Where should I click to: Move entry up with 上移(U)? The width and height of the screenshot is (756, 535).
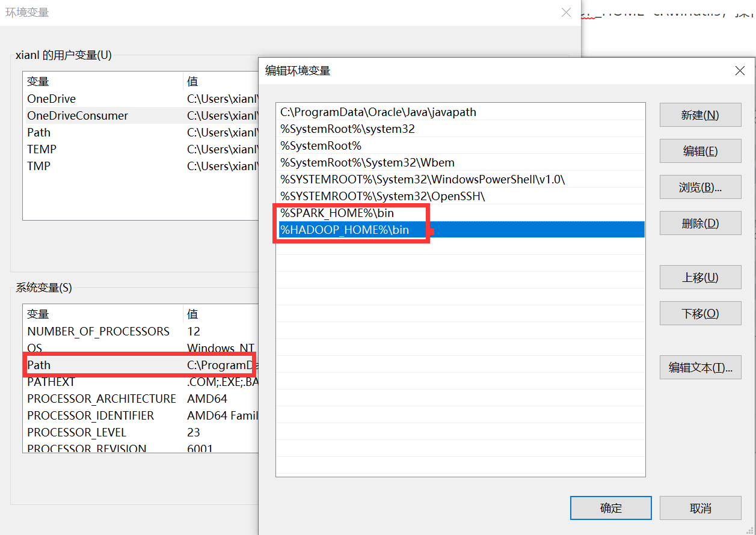point(700,277)
